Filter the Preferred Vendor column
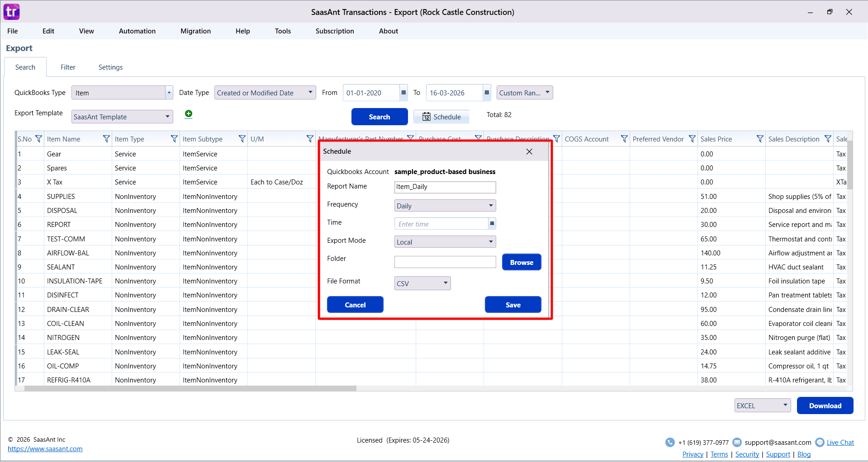This screenshot has width=868, height=462. point(692,139)
